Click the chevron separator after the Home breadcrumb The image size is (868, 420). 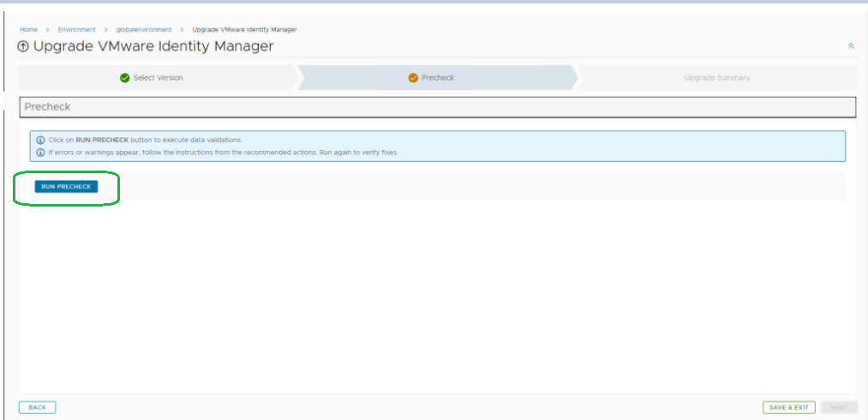point(47,30)
